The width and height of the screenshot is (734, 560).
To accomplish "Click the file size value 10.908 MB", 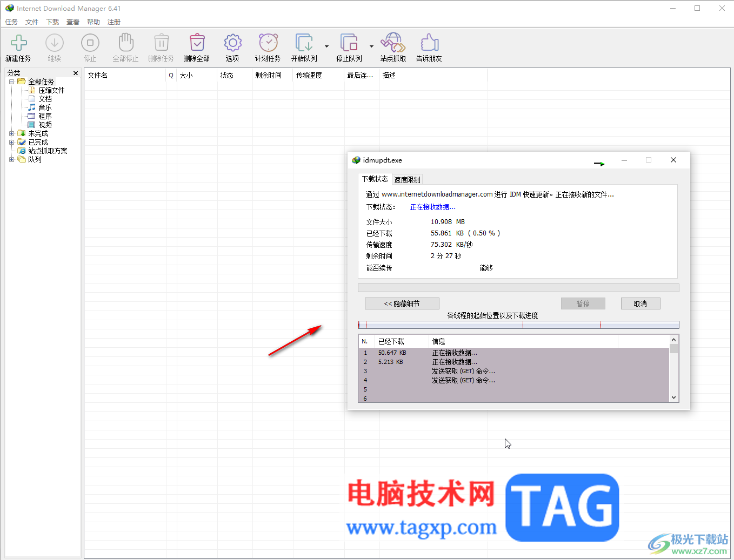I will tap(448, 222).
